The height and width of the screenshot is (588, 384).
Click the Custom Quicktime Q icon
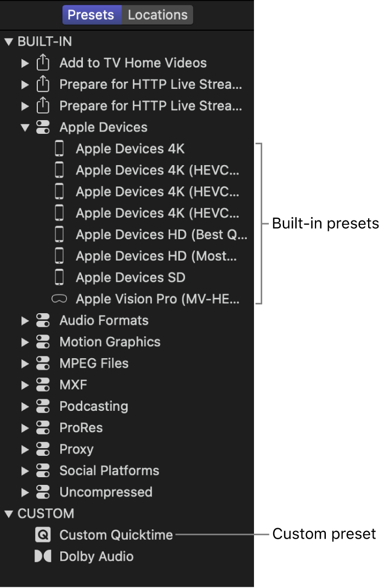click(43, 535)
